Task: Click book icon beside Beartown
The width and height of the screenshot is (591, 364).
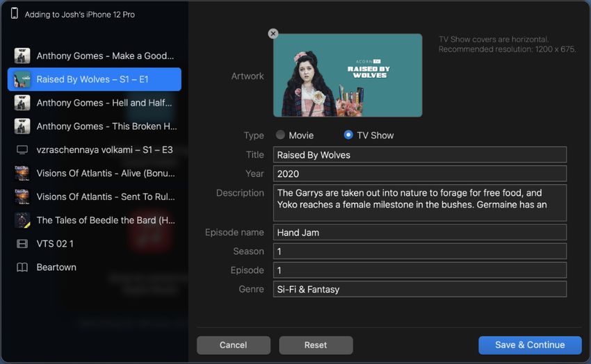Action: click(x=22, y=267)
